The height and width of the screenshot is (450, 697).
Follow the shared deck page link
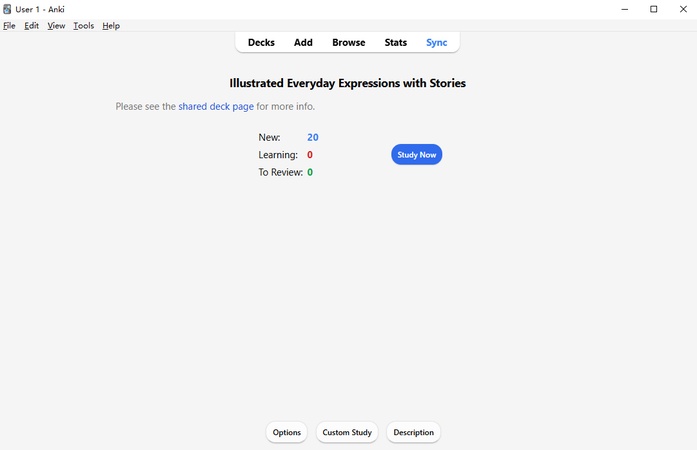click(216, 107)
